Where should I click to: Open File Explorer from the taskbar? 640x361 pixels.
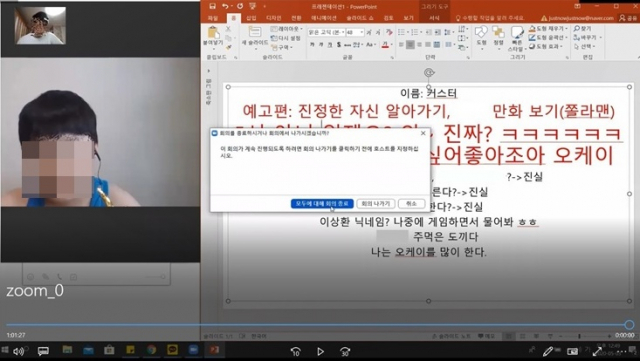click(x=67, y=350)
